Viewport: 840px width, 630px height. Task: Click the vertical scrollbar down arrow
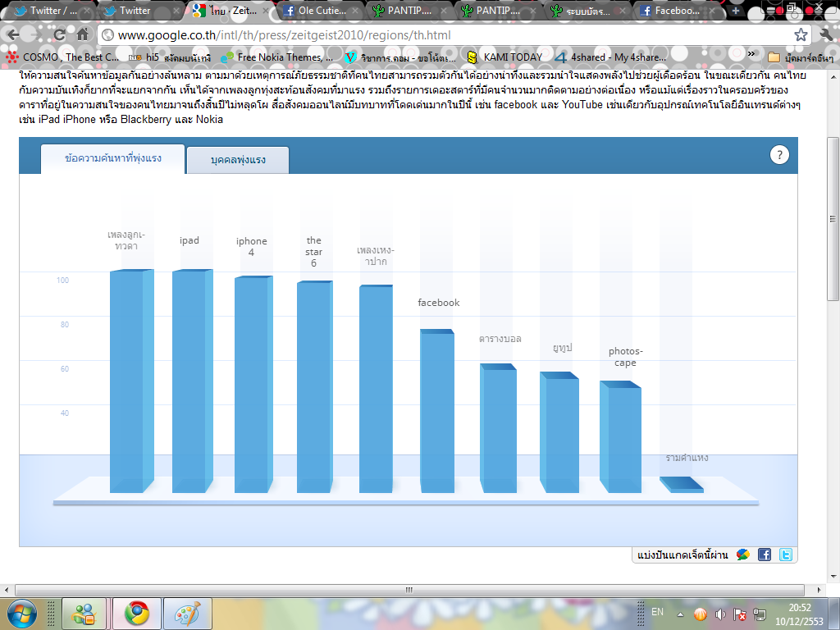pyautogui.click(x=833, y=577)
